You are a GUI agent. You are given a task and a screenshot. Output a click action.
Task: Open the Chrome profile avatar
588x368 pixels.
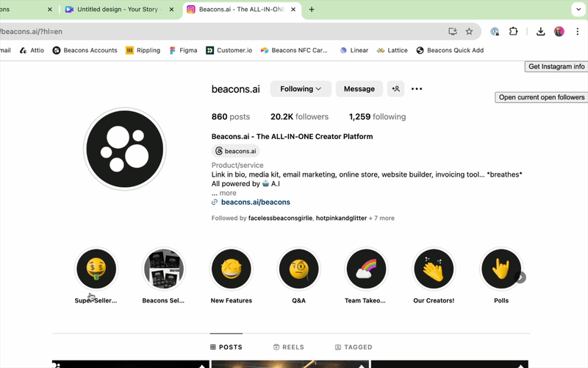(x=559, y=32)
